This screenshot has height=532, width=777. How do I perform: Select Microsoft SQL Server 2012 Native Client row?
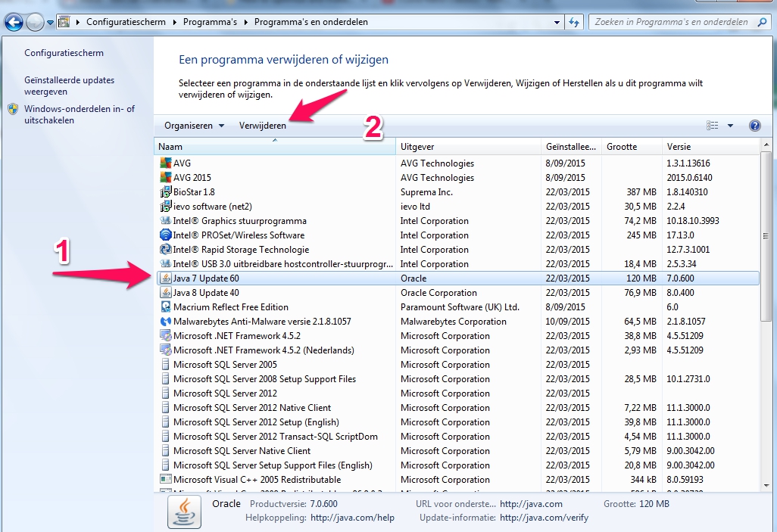pyautogui.click(x=457, y=408)
